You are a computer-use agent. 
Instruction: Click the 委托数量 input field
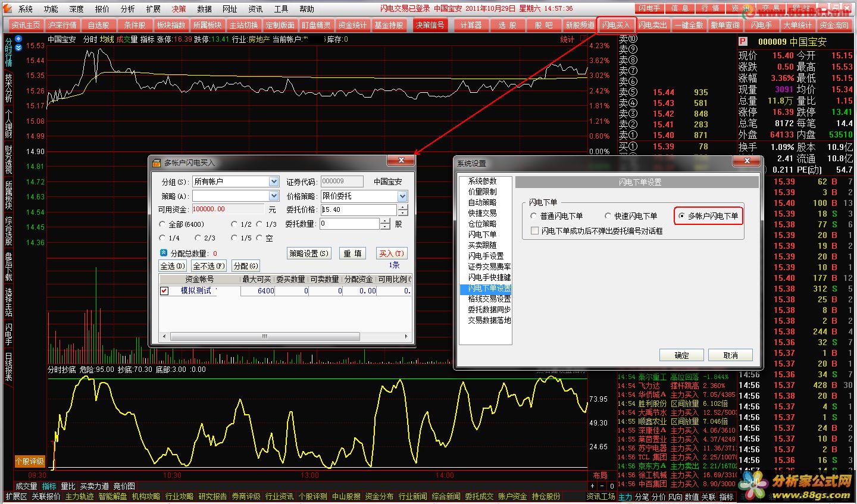coord(349,224)
